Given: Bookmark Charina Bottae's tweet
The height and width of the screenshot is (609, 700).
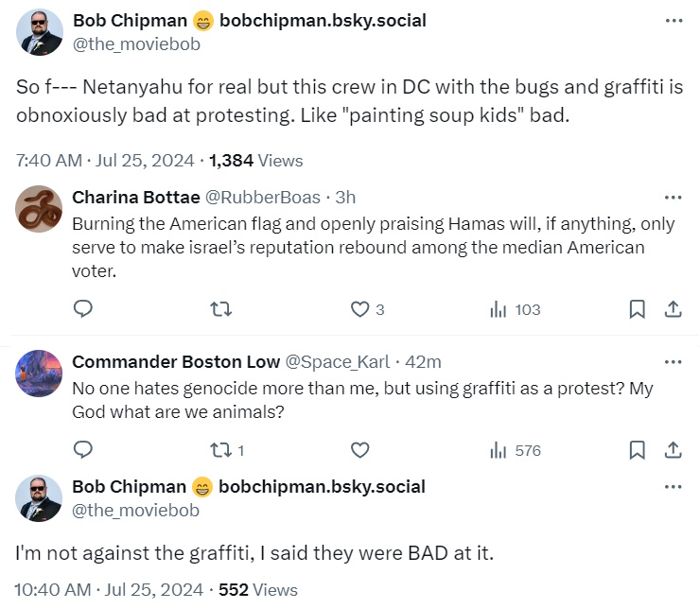Looking at the screenshot, I should (x=638, y=309).
